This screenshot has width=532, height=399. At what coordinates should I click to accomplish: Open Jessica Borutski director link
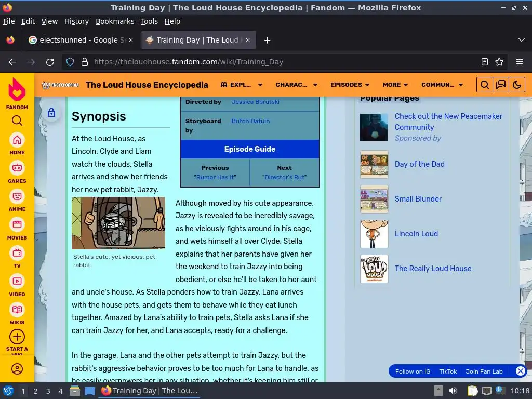click(x=255, y=102)
